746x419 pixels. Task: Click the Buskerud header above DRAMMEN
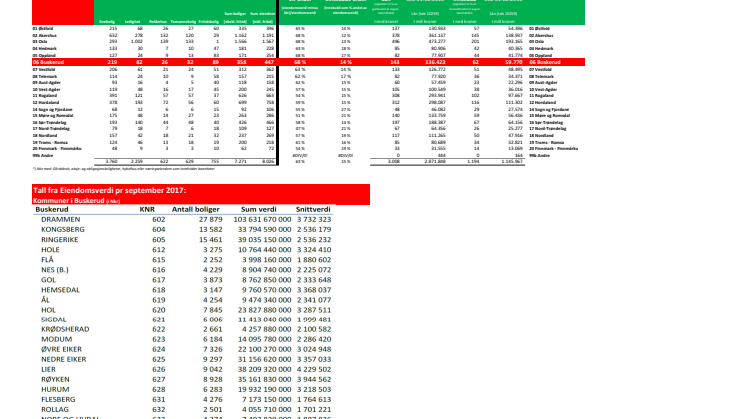point(52,209)
